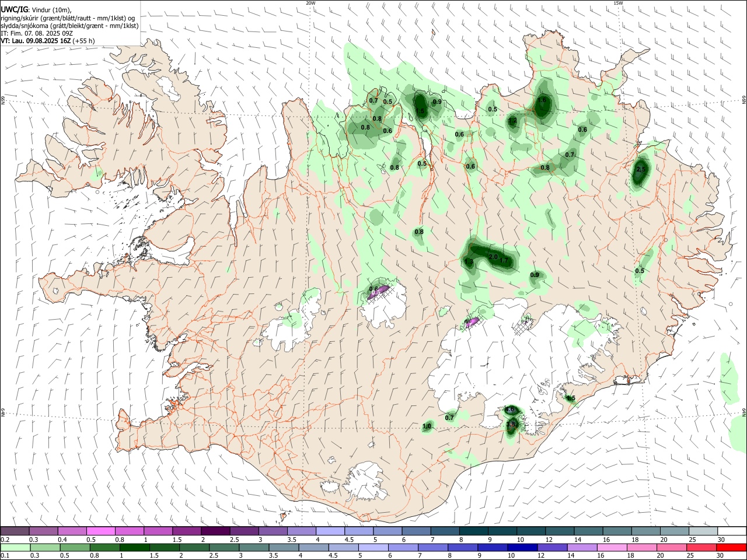The height and width of the screenshot is (560, 747).
Task: Click the '1.0' precipitation value in south Iceland
Action: [x=427, y=426]
